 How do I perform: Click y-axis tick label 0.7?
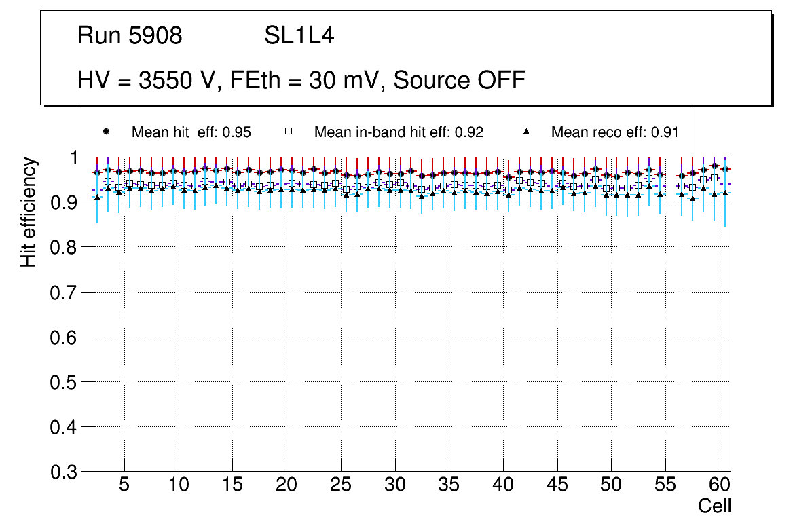63,293
